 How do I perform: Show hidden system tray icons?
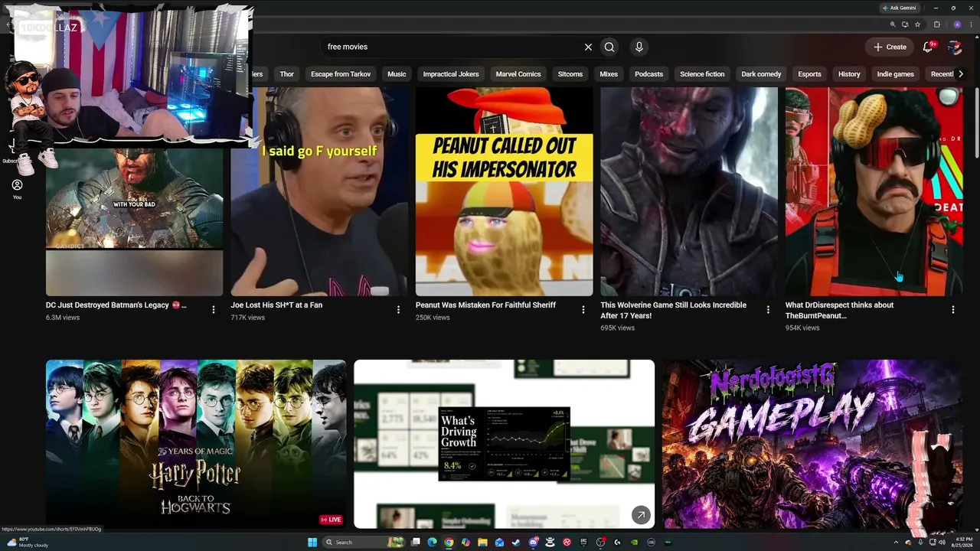897,543
